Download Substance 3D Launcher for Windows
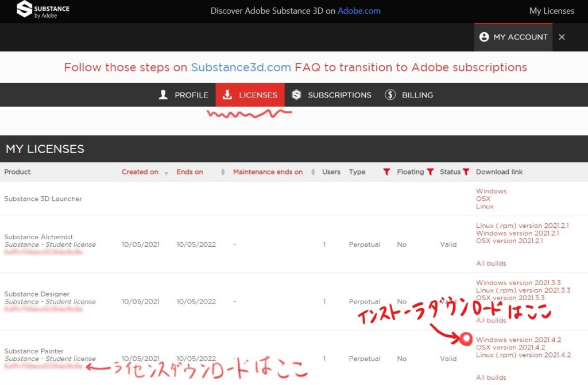This screenshot has height=385, width=588. pyautogui.click(x=492, y=191)
